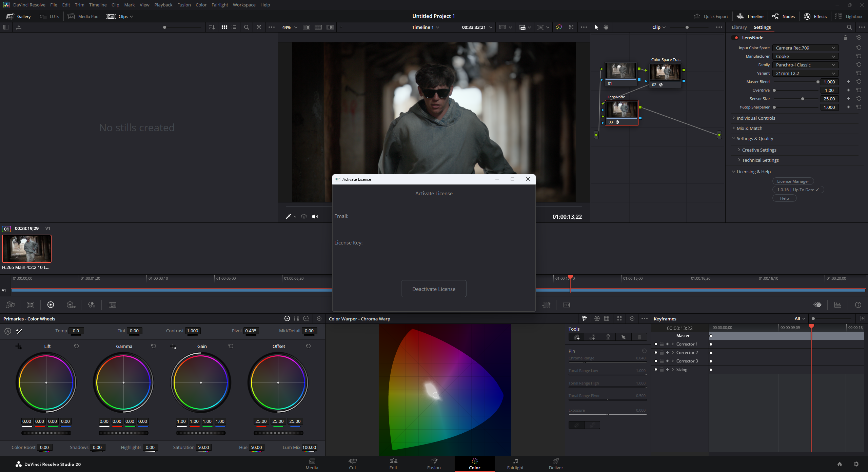Open the License Manager button
This screenshot has height=472, width=868.
point(793,181)
